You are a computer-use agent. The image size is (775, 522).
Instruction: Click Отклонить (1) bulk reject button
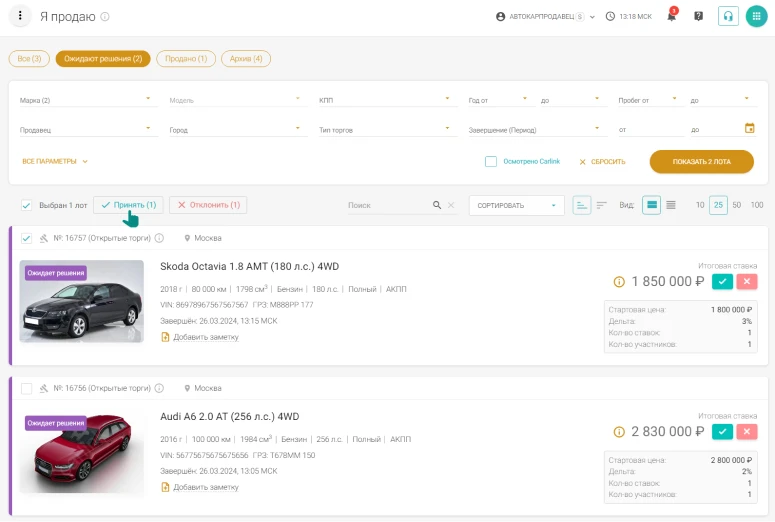tap(208, 205)
